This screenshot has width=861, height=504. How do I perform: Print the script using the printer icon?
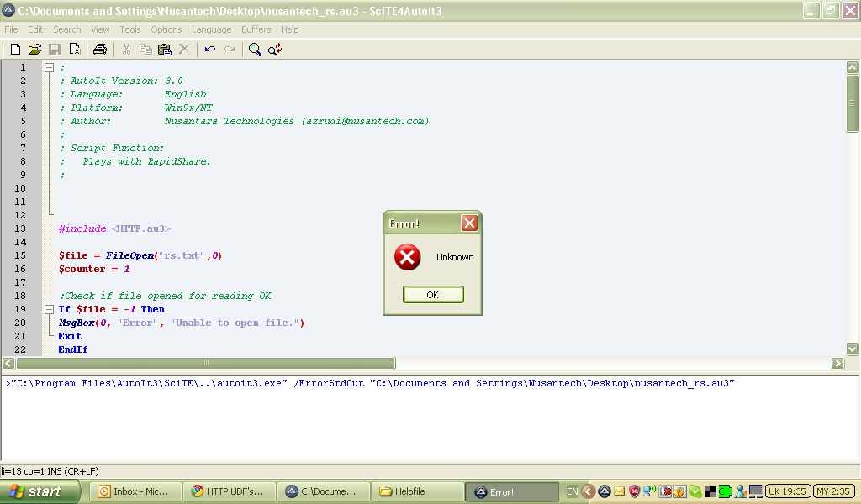(100, 50)
